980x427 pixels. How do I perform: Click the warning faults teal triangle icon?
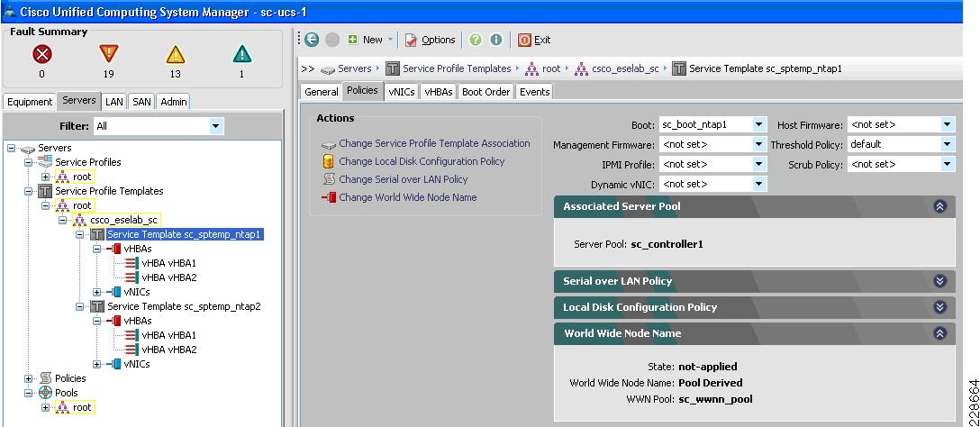click(242, 54)
